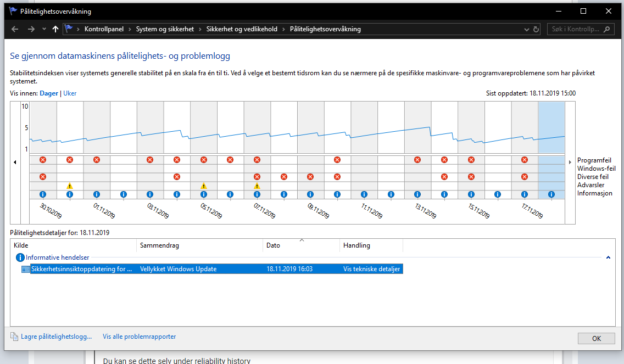624x364 pixels.
Task: Click the Informasjon icon for 30.10.2019
Action: coord(43,194)
